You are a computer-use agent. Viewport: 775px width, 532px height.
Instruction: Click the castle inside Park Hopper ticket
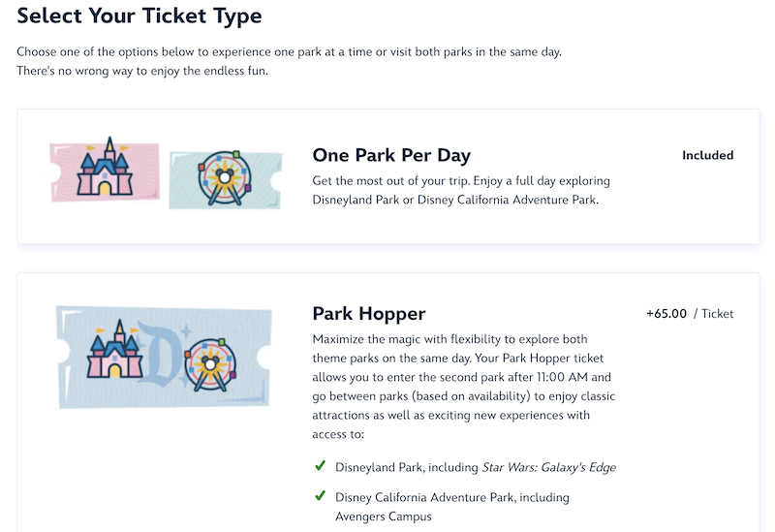click(x=114, y=350)
